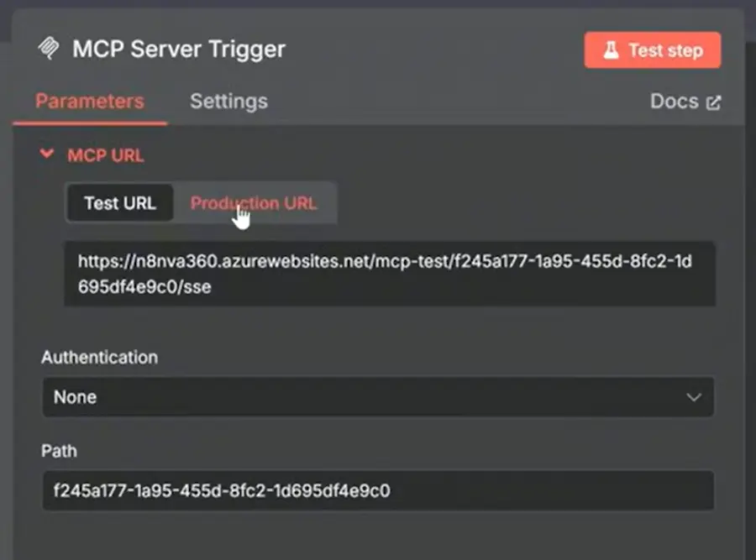Select the Test URL option
756x560 pixels.
tap(120, 202)
